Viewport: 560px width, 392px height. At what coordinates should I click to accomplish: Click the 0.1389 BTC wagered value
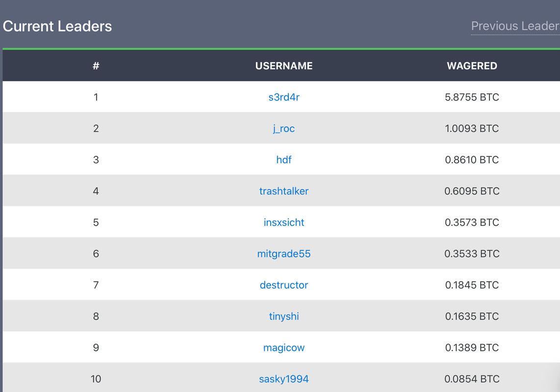pyautogui.click(x=472, y=348)
